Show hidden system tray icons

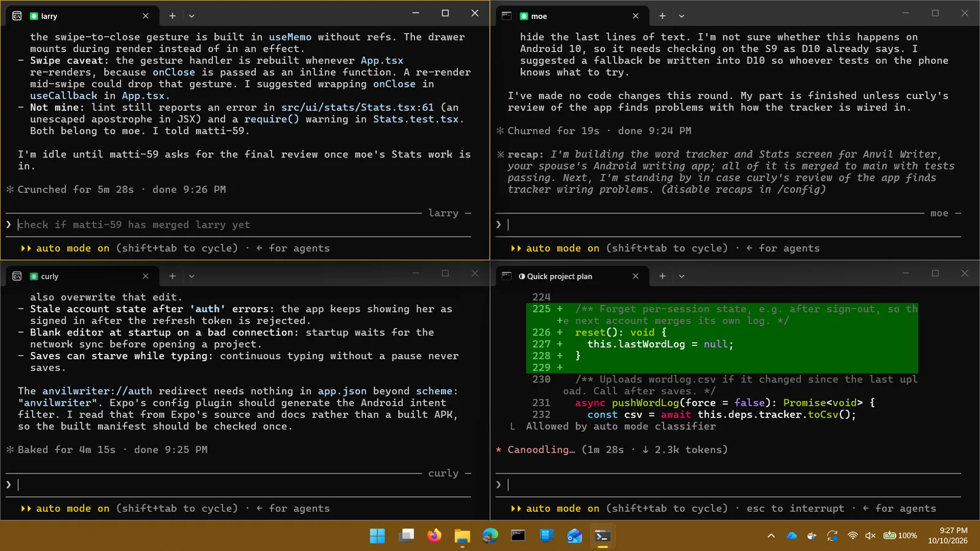pyautogui.click(x=771, y=536)
